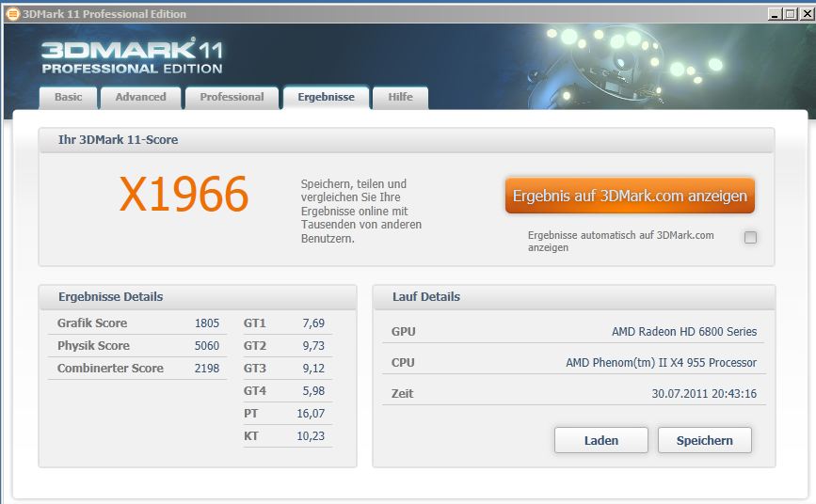Click the Laden button
This screenshot has width=816, height=504.
click(601, 441)
